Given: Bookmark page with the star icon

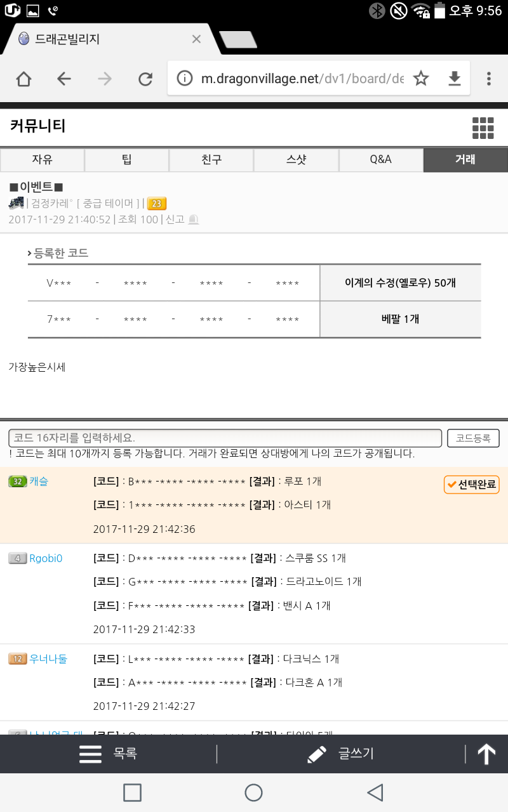Looking at the screenshot, I should (421, 79).
